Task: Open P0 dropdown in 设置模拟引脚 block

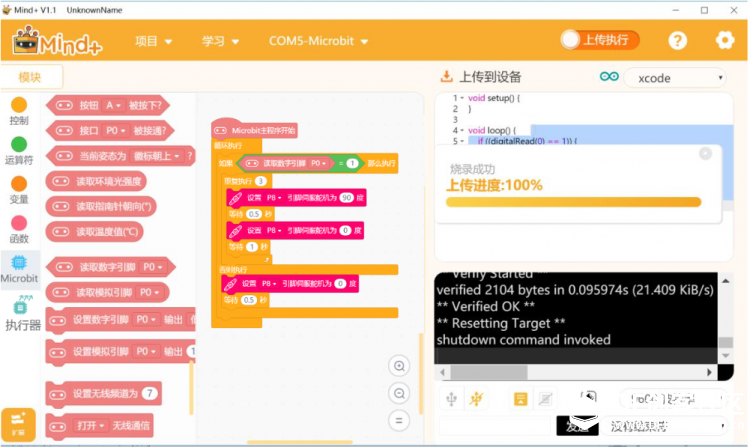Action: pyautogui.click(x=146, y=351)
